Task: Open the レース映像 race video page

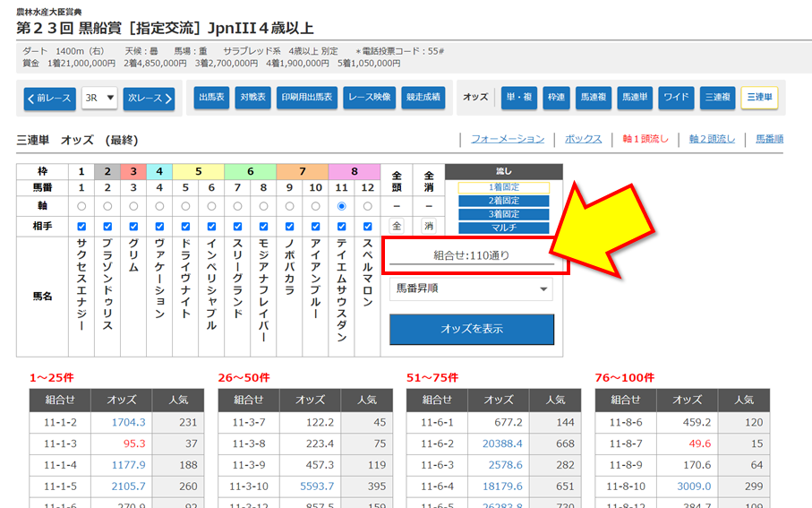Action: point(369,98)
